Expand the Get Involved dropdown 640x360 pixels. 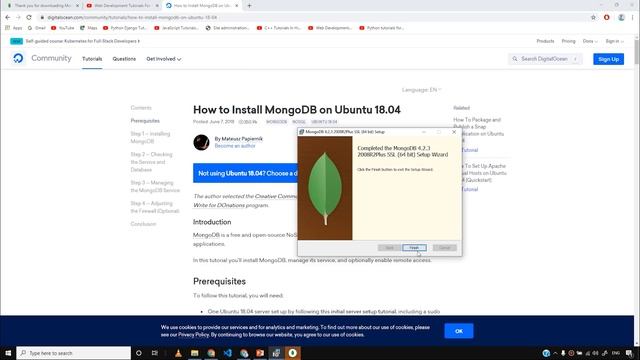[x=164, y=59]
